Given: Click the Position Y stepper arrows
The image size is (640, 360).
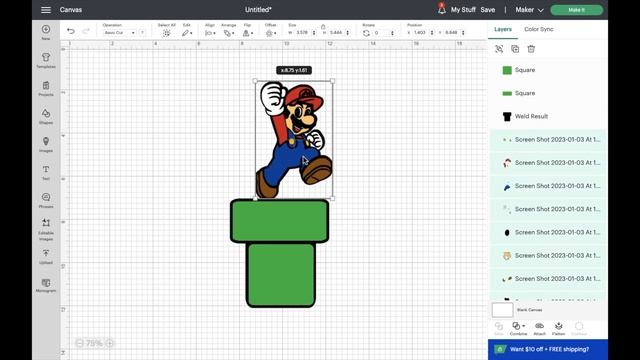Looking at the screenshot, I should coord(463,33).
